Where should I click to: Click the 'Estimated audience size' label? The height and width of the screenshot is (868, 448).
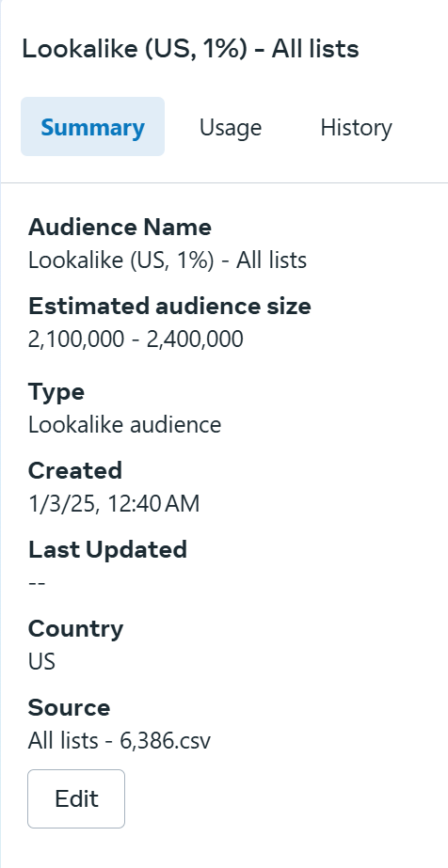(x=169, y=306)
